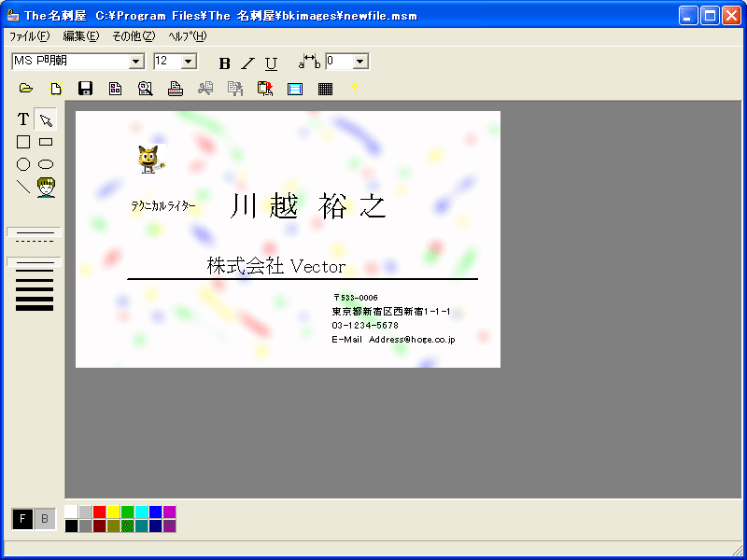Pick the olive color swatch

click(113, 525)
